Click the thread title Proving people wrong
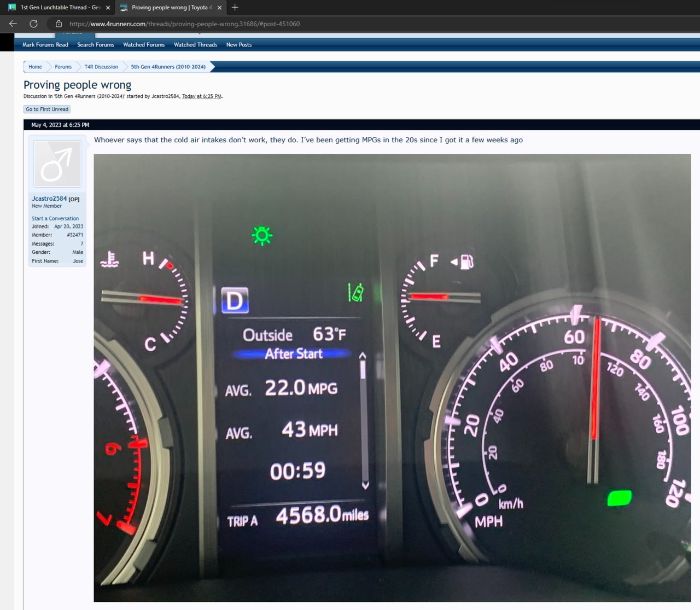Image resolution: width=700 pixels, height=610 pixels. 77,85
